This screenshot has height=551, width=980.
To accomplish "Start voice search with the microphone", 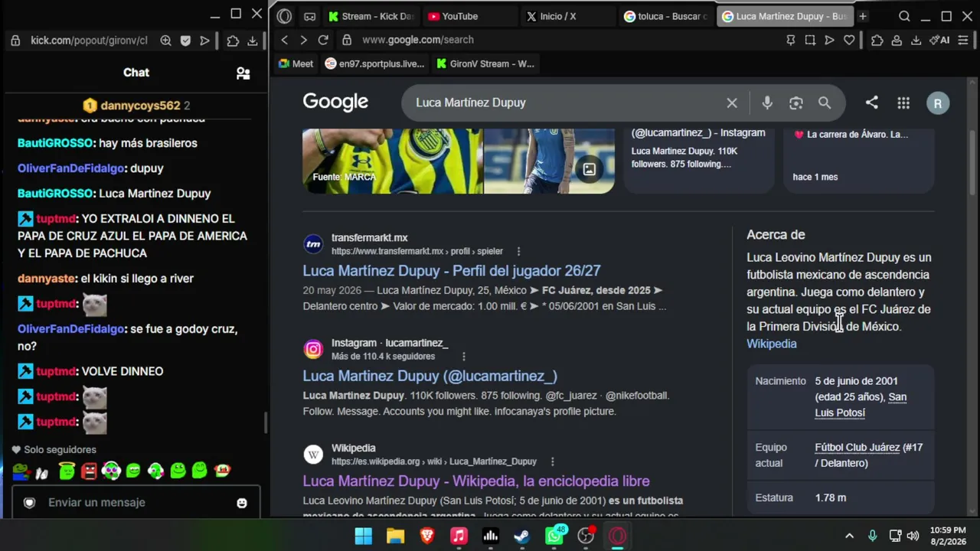I will point(767,103).
